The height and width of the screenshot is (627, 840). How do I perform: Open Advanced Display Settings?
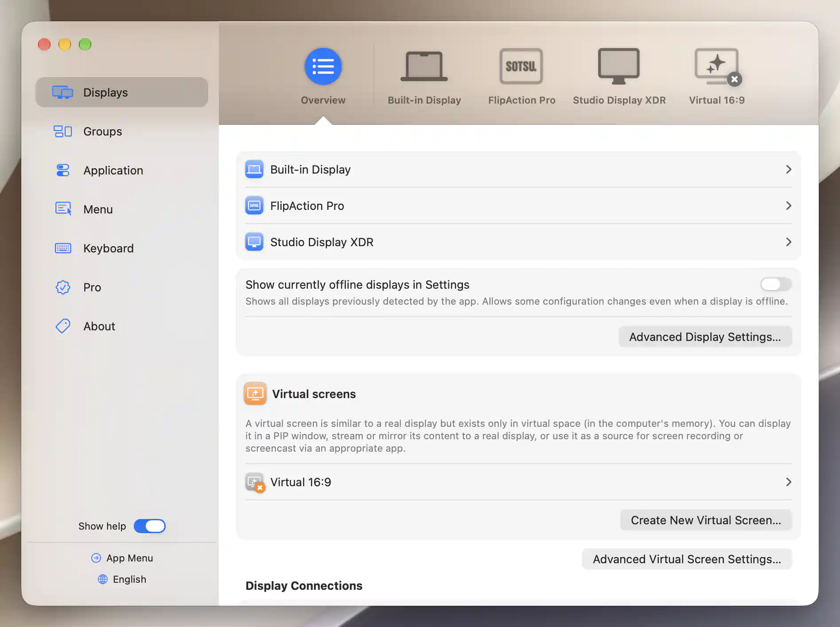point(705,337)
